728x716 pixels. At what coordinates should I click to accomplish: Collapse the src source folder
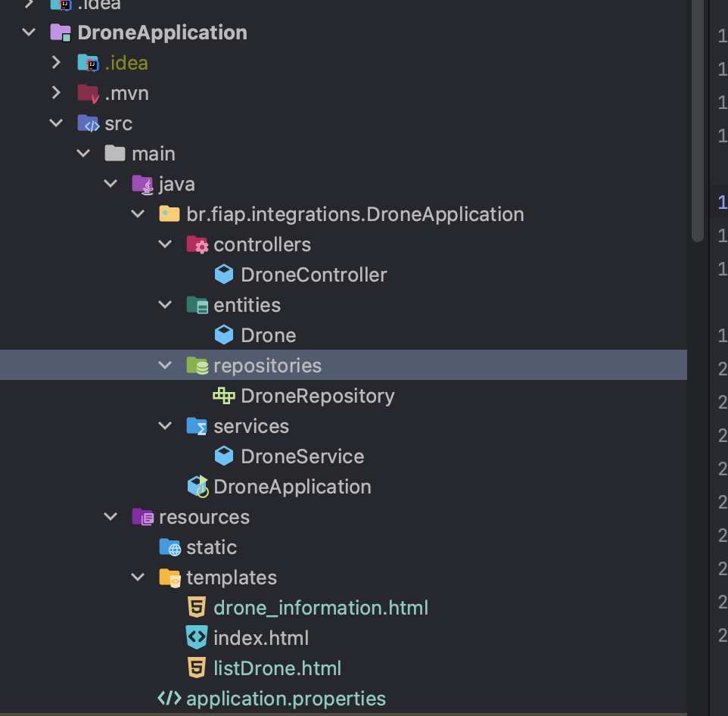coord(56,123)
